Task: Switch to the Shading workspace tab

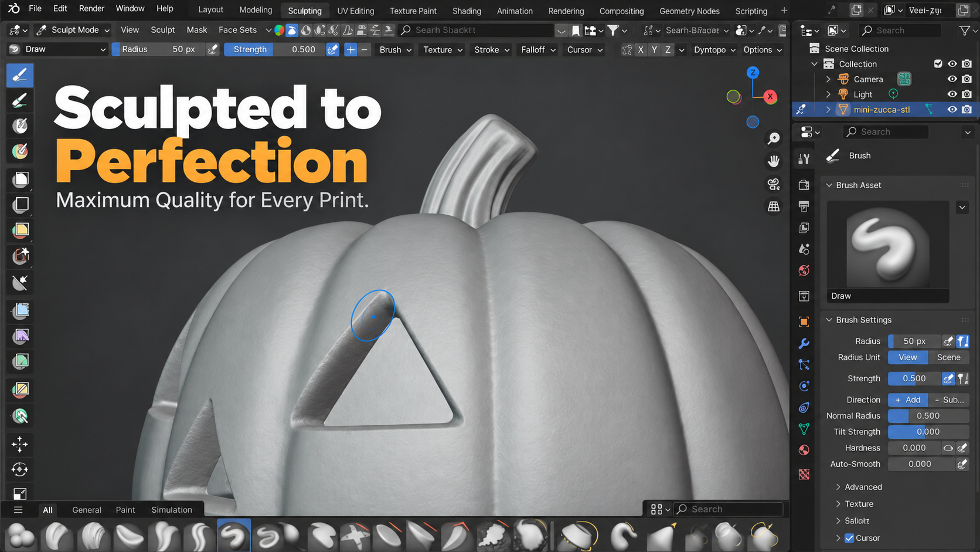Action: click(x=467, y=11)
